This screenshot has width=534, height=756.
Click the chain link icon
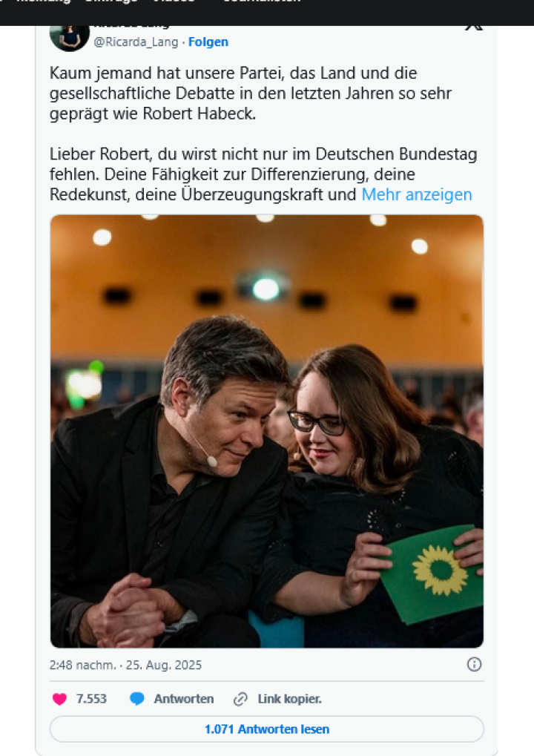point(240,699)
